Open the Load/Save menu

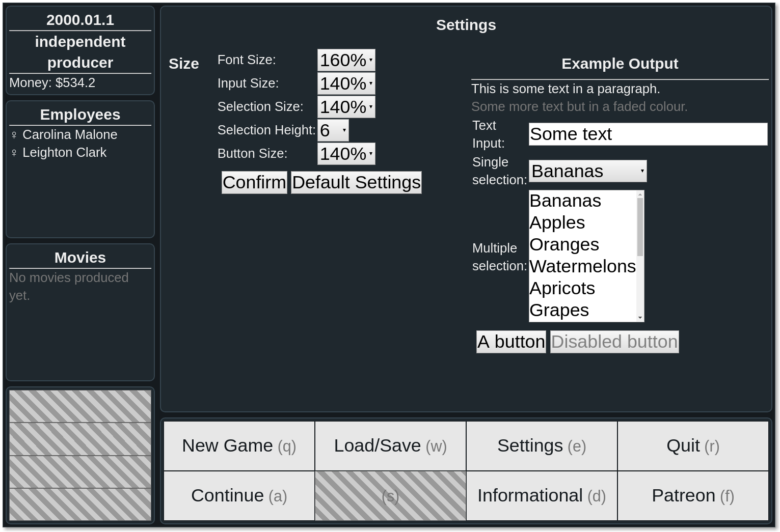390,446
